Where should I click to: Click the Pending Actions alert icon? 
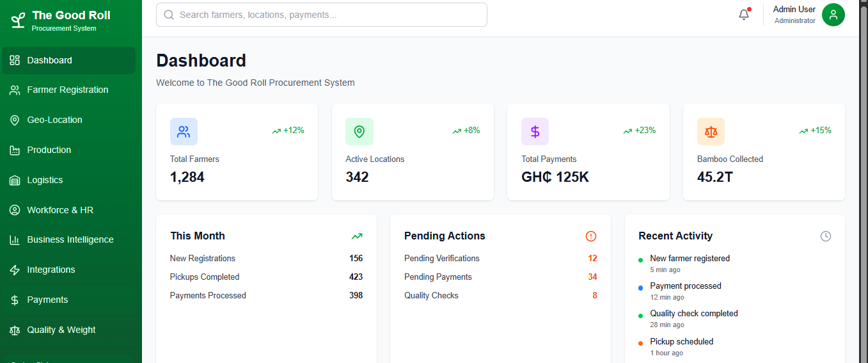[590, 236]
